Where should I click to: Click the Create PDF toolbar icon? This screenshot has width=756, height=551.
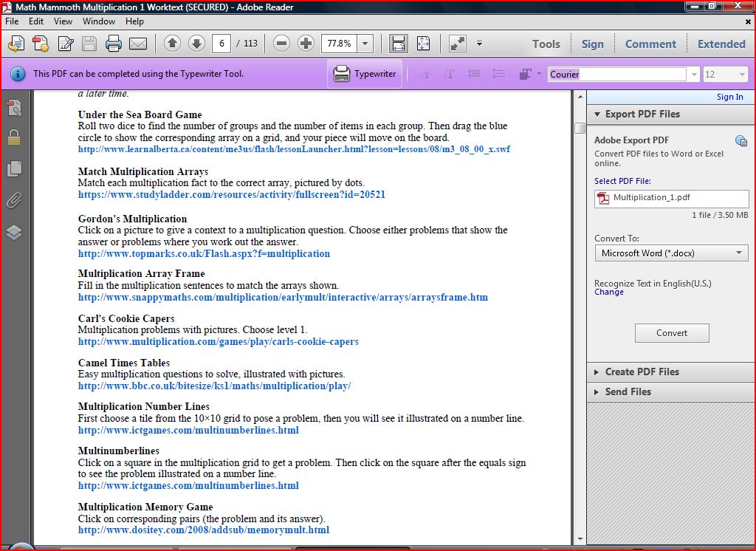[x=16, y=44]
